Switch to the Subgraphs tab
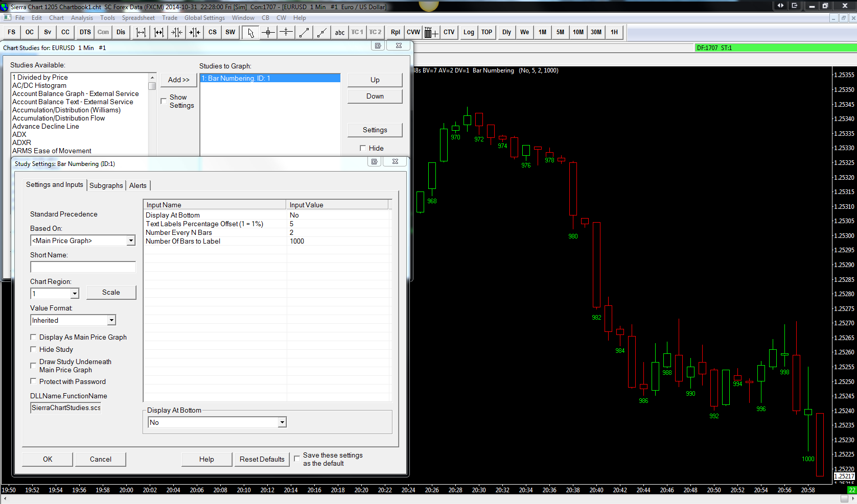 pos(106,185)
